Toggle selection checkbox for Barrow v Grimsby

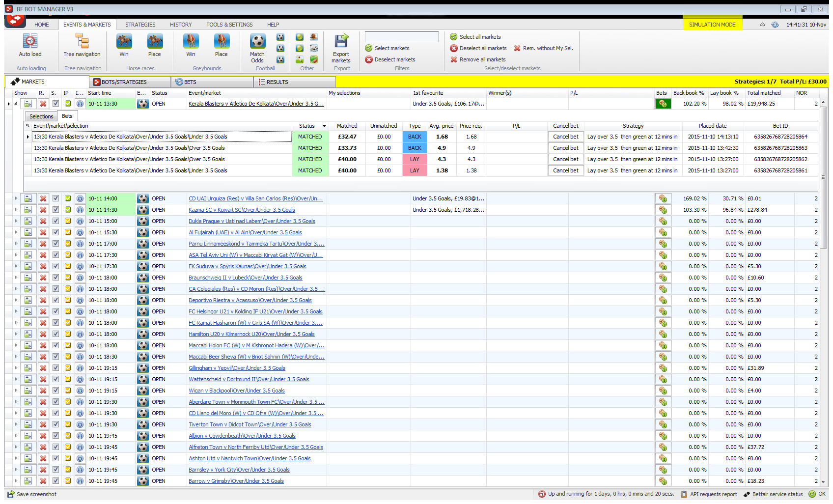tap(56, 481)
